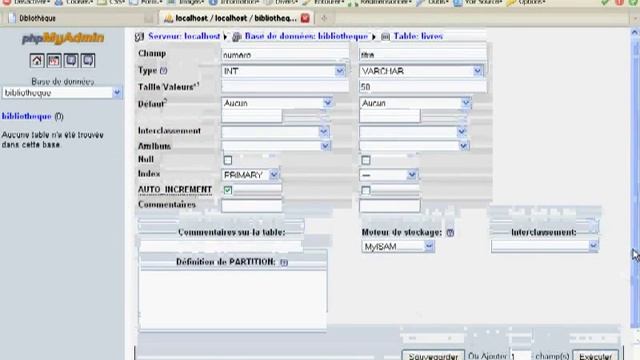Click the Taille/Valeurs field for numero
Screen dimensions: 640x360
285,87
